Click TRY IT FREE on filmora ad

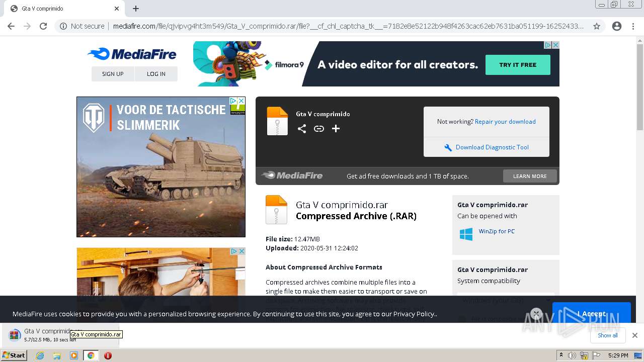(x=518, y=65)
